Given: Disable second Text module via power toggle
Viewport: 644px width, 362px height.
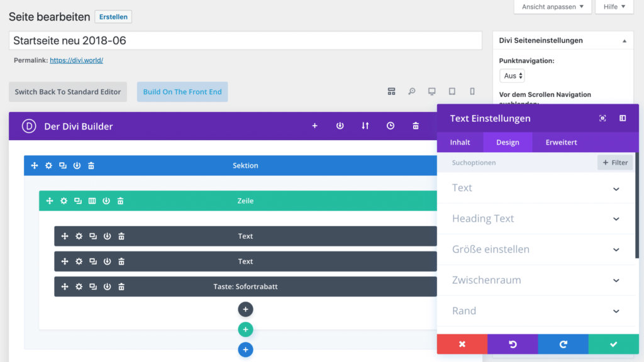Looking at the screenshot, I should (107, 261).
